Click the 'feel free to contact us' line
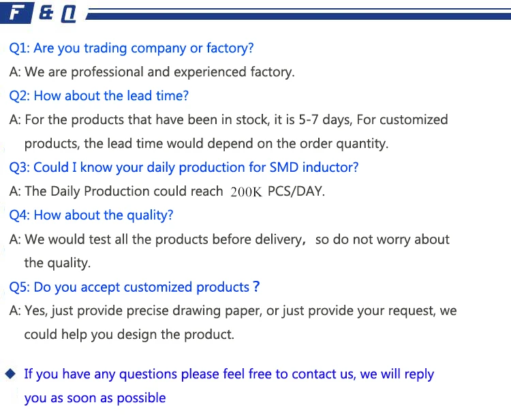 229,374
